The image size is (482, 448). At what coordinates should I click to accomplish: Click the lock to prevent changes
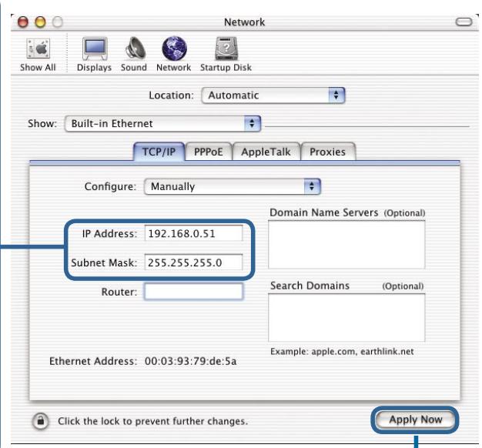(40, 420)
